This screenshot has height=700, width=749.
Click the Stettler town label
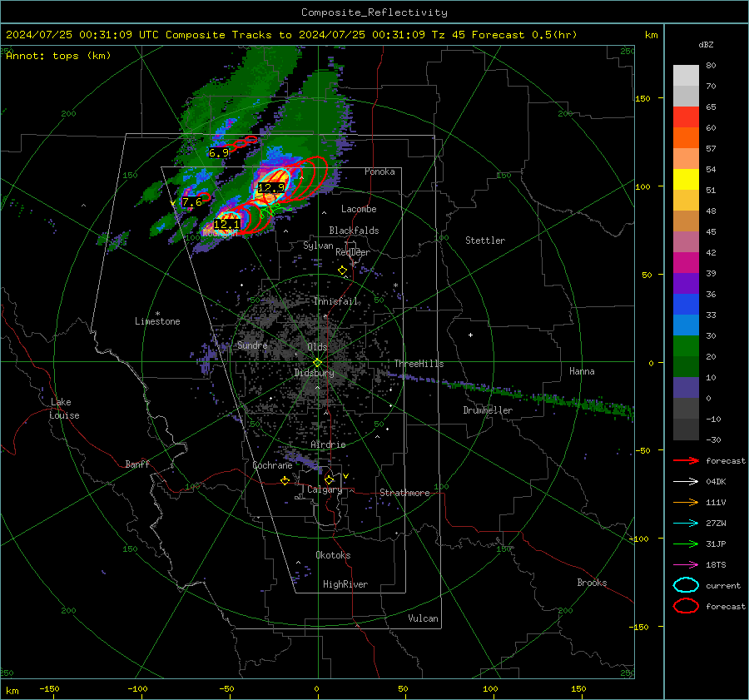click(x=485, y=241)
